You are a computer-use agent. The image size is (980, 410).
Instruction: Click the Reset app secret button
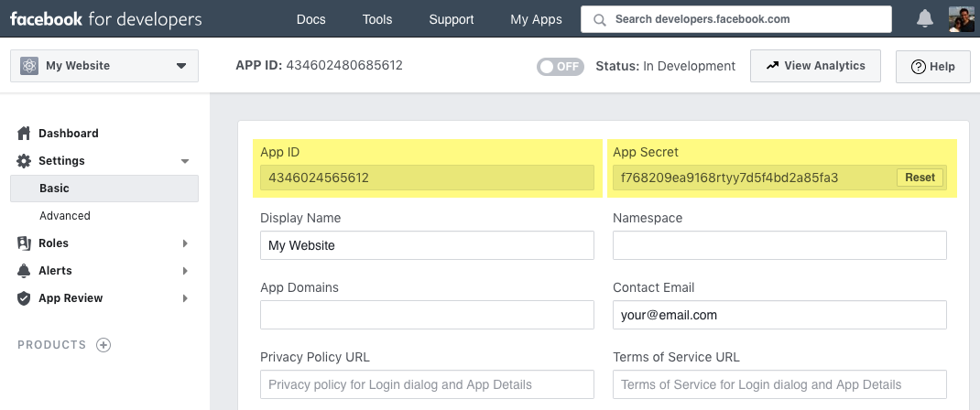920,178
